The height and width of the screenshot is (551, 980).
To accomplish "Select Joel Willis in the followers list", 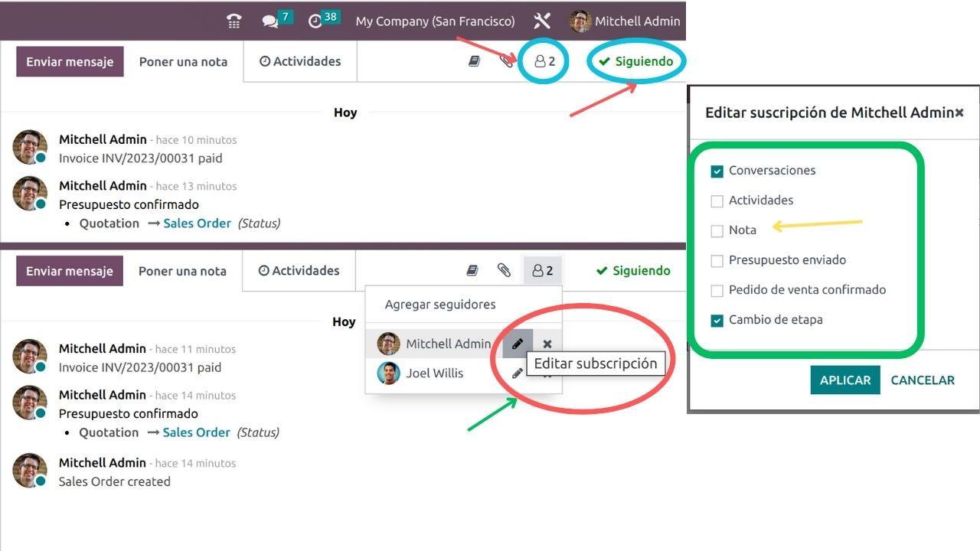I will [434, 373].
